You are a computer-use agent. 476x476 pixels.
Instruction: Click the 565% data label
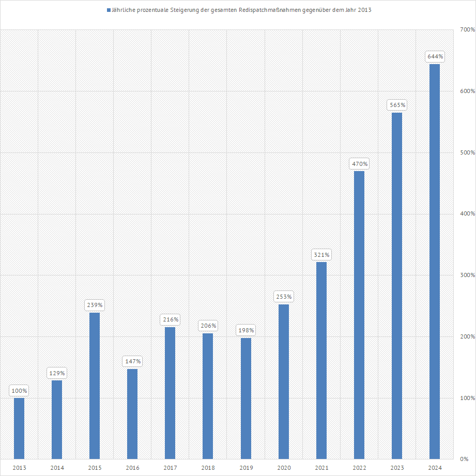(397, 105)
